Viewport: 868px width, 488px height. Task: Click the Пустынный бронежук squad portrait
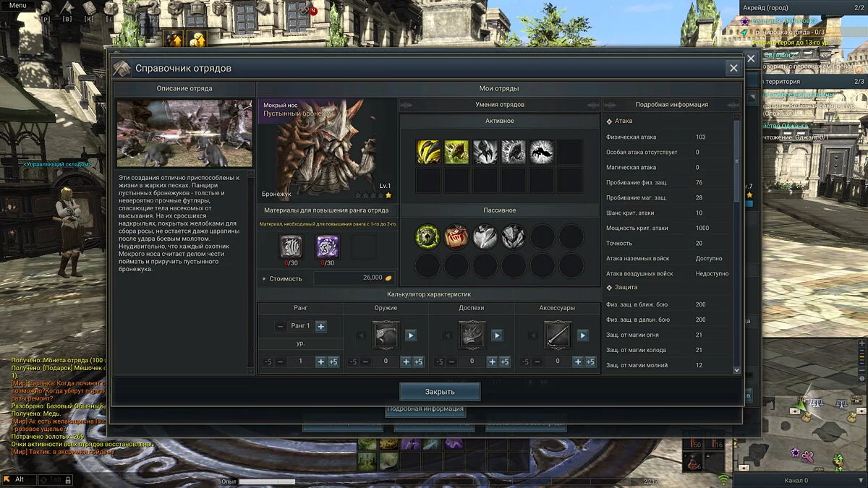coord(327,150)
